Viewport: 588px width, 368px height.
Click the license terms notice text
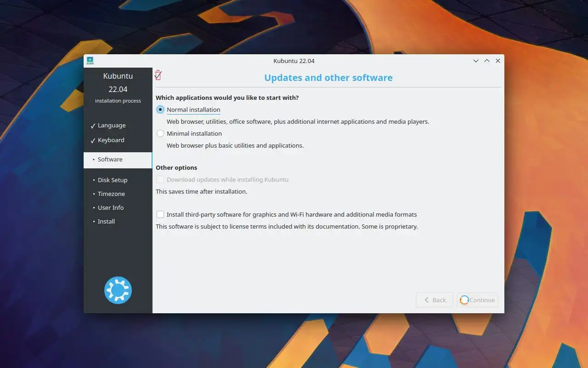click(x=287, y=227)
